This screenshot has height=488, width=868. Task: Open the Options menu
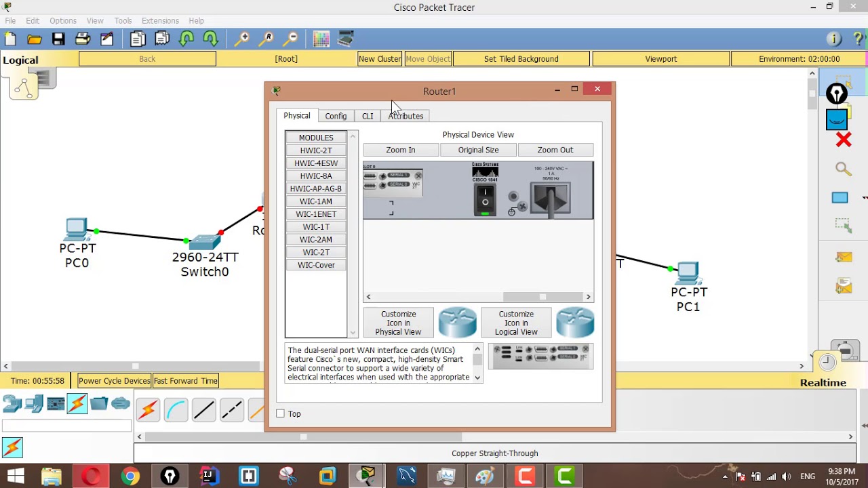[x=63, y=20]
